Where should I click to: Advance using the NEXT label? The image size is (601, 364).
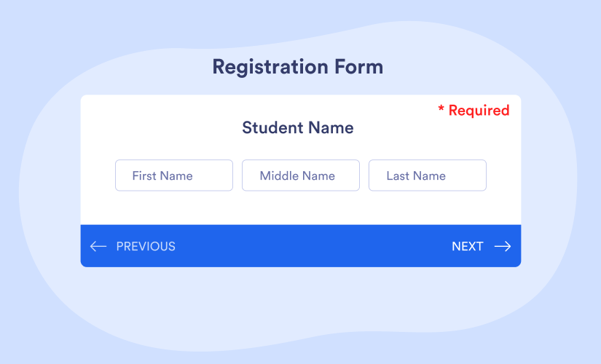click(x=467, y=246)
